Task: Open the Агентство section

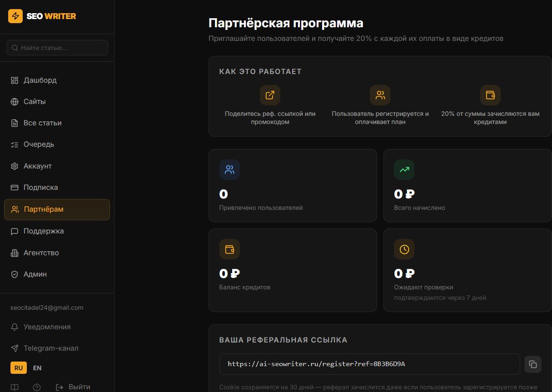Action: pos(57,253)
